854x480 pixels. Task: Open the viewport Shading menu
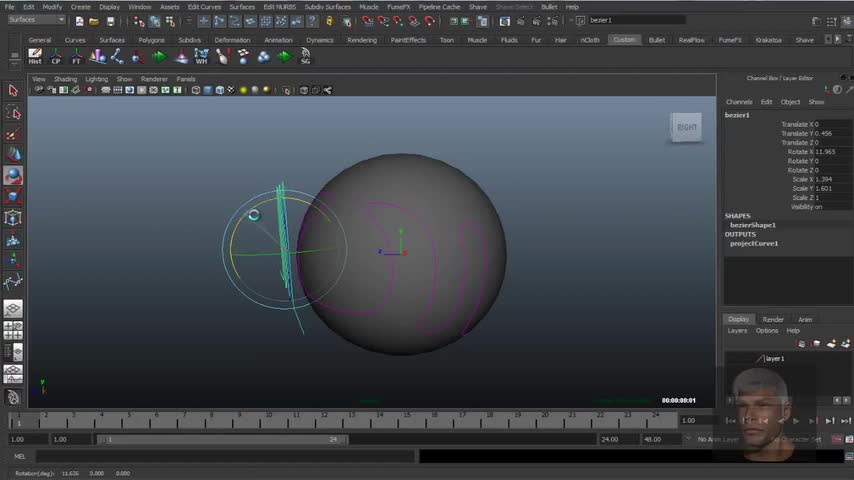65,79
